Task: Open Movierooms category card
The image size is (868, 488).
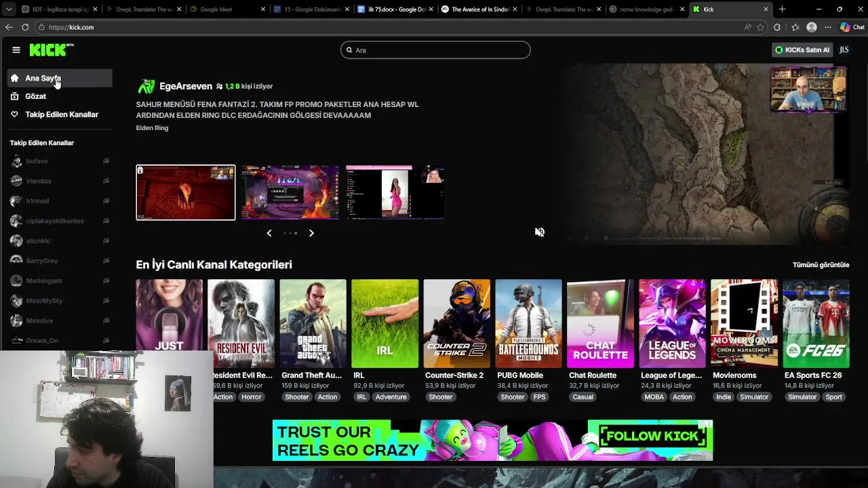Action: pyautogui.click(x=744, y=324)
